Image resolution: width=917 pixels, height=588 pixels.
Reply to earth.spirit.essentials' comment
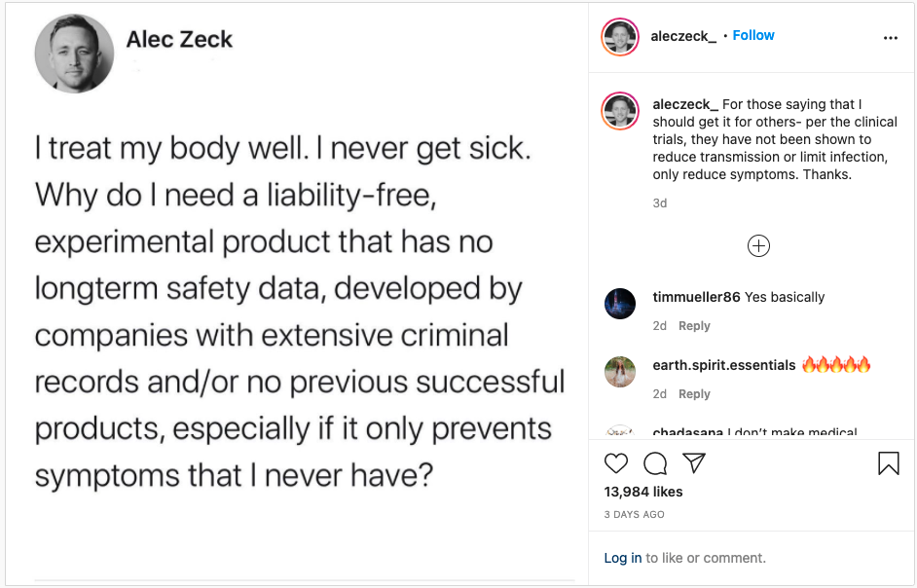tap(694, 393)
